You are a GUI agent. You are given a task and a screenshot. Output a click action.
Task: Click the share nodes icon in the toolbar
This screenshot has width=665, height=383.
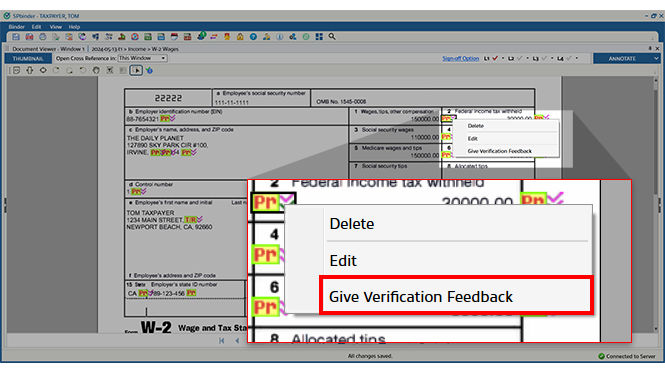click(x=293, y=37)
